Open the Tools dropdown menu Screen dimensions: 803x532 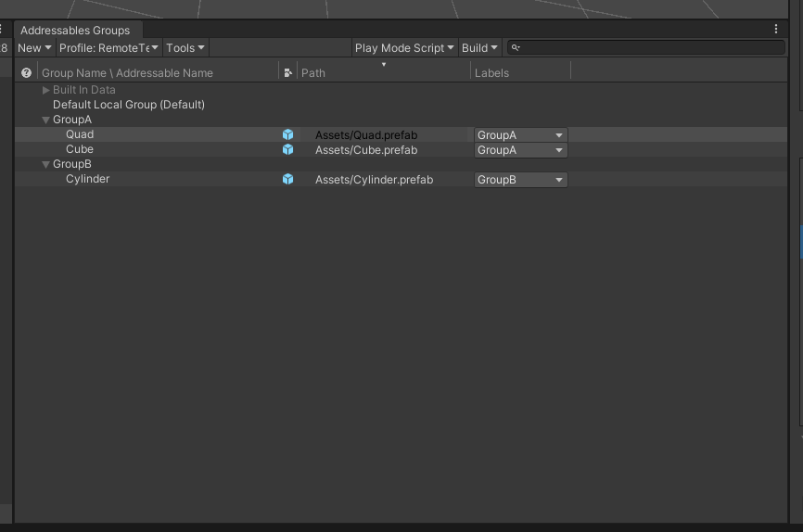[x=185, y=47]
